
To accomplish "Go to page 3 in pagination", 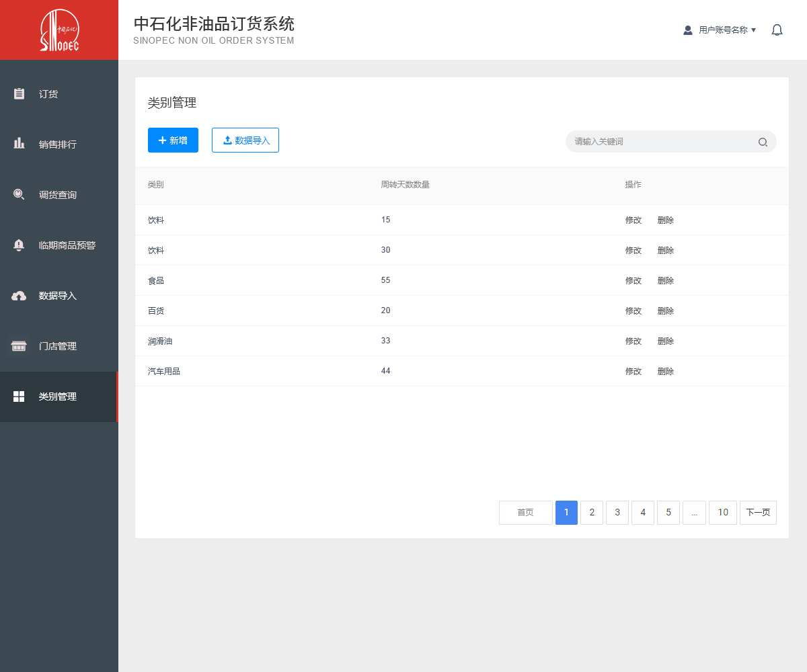I will 617,513.
